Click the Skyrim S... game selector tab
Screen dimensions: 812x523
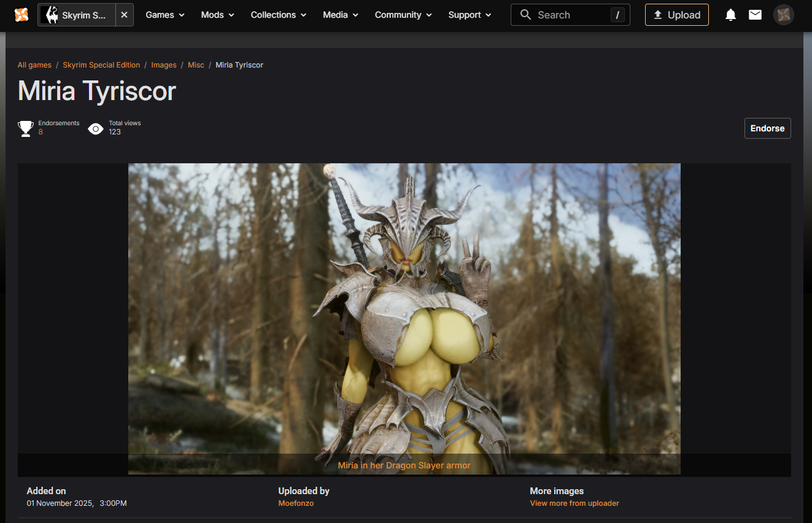pyautogui.click(x=77, y=15)
